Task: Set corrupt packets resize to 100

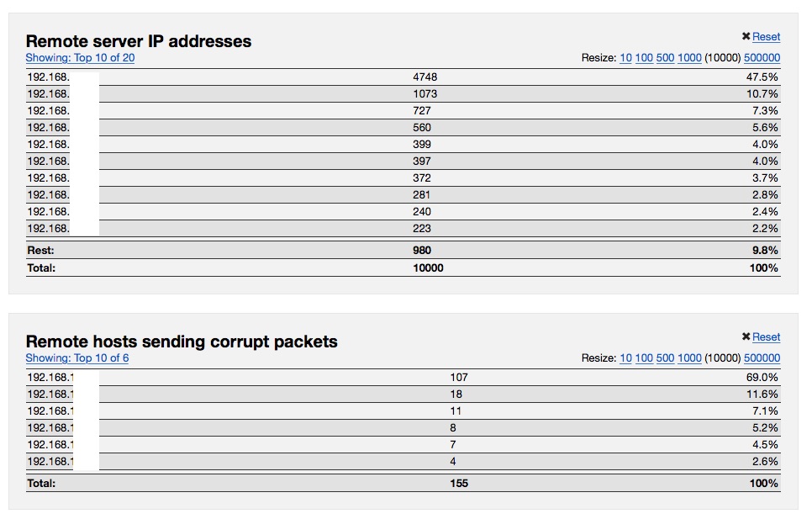Action: pos(644,358)
